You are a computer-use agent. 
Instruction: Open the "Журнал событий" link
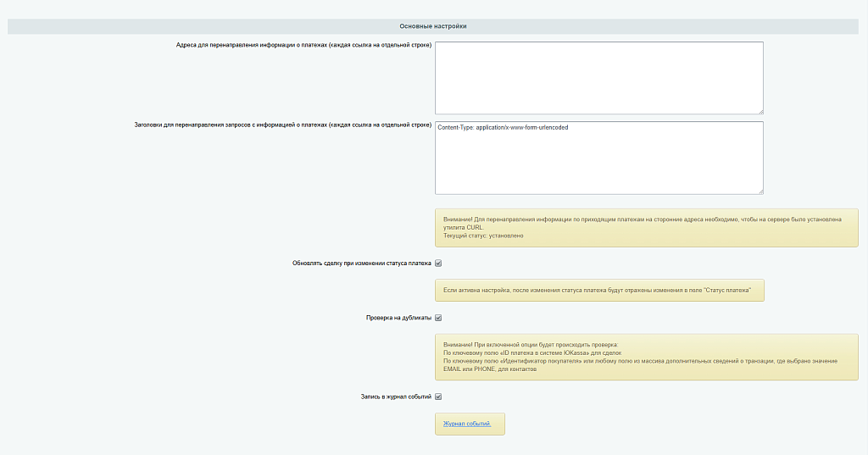pos(467,424)
